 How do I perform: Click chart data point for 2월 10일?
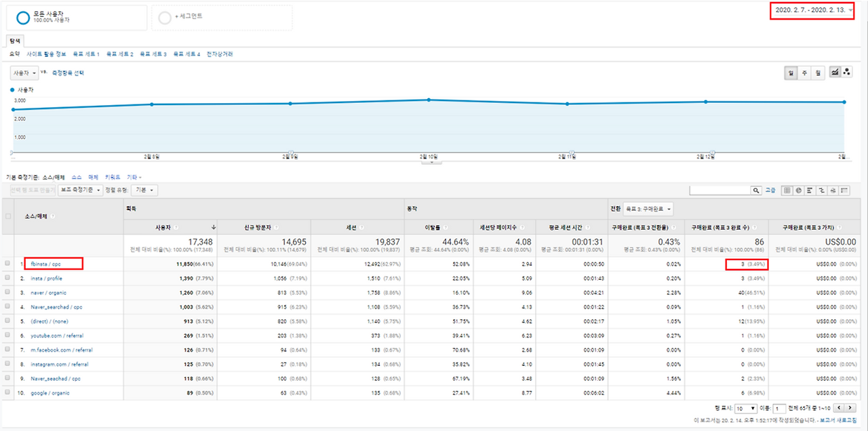pos(428,100)
